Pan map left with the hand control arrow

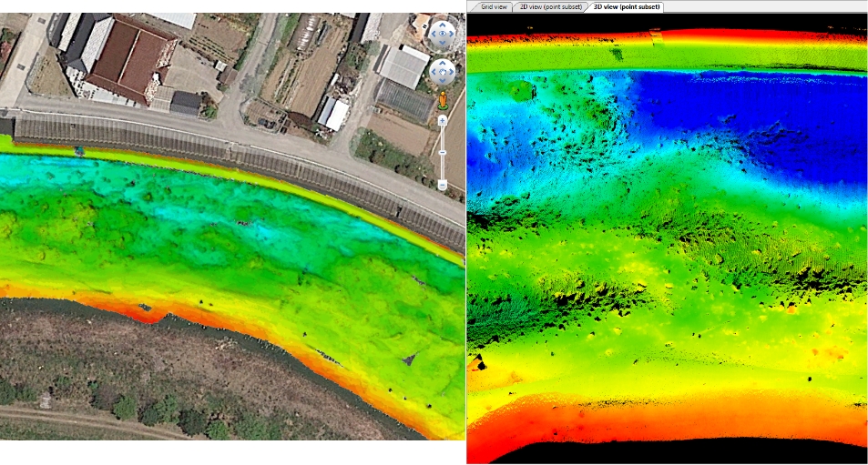[434, 72]
